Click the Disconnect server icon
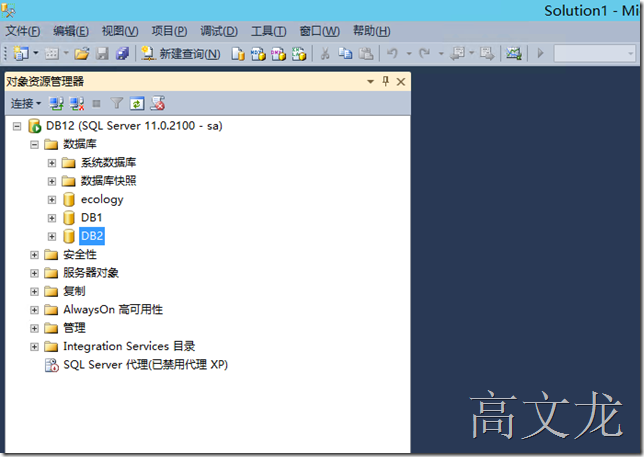 [x=77, y=103]
